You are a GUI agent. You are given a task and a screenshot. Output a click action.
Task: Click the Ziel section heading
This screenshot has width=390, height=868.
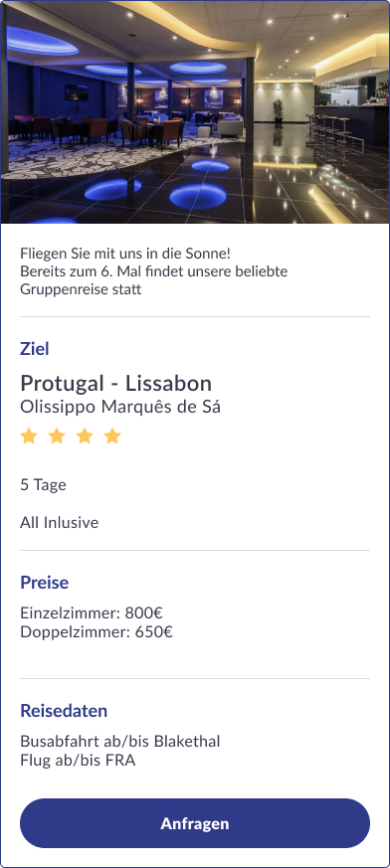point(35,349)
